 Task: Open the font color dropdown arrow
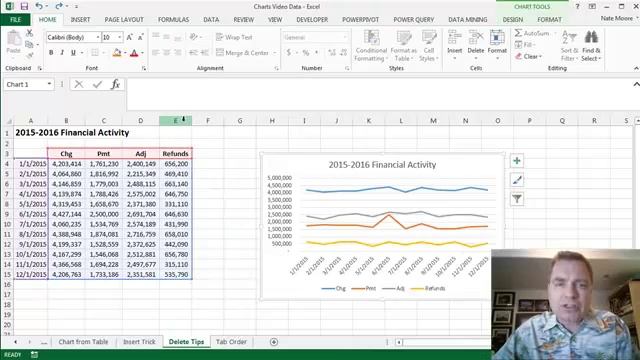(142, 53)
